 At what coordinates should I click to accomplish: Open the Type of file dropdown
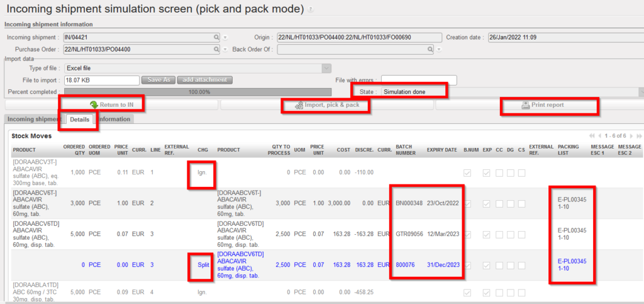pyautogui.click(x=326, y=68)
